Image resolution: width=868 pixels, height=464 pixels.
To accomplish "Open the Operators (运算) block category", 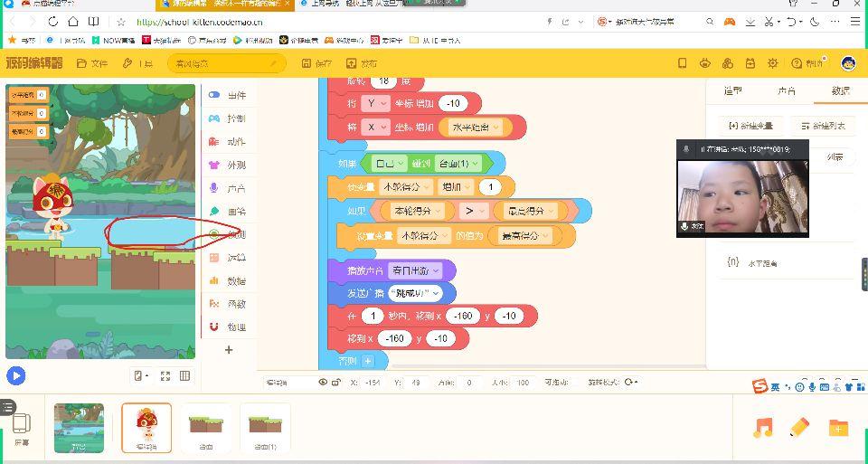I will pyautogui.click(x=227, y=258).
